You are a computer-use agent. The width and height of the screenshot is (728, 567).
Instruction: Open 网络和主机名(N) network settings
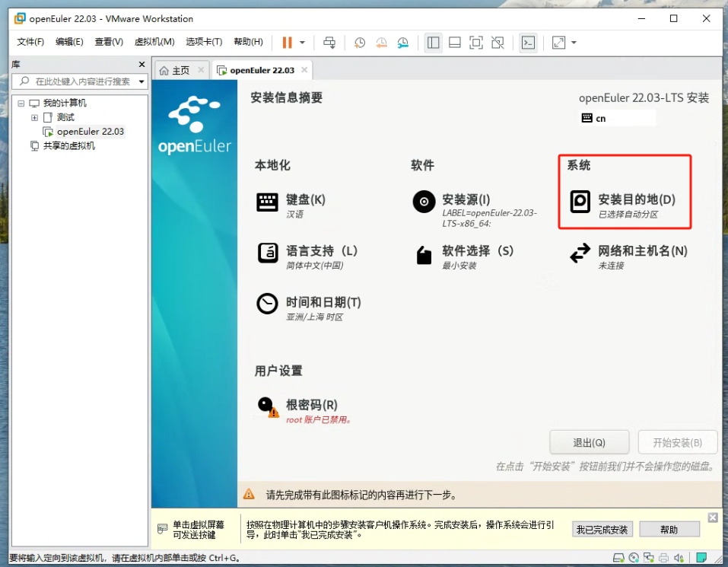point(628,256)
